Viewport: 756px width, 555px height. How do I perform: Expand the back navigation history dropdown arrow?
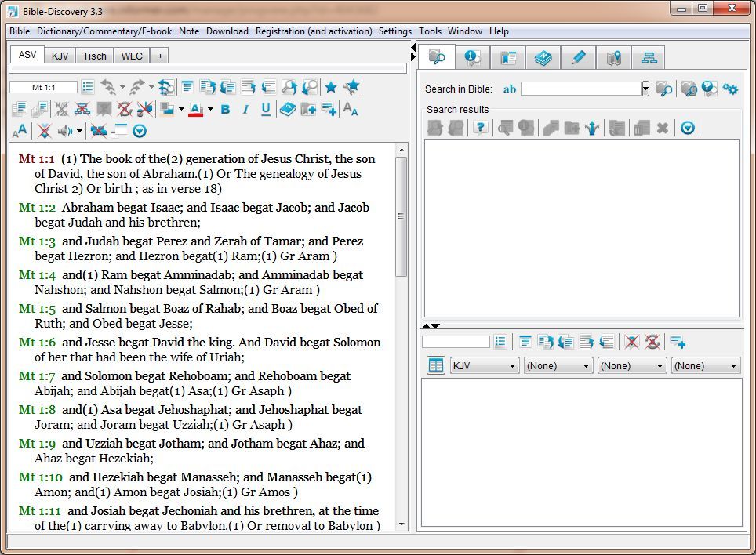122,87
